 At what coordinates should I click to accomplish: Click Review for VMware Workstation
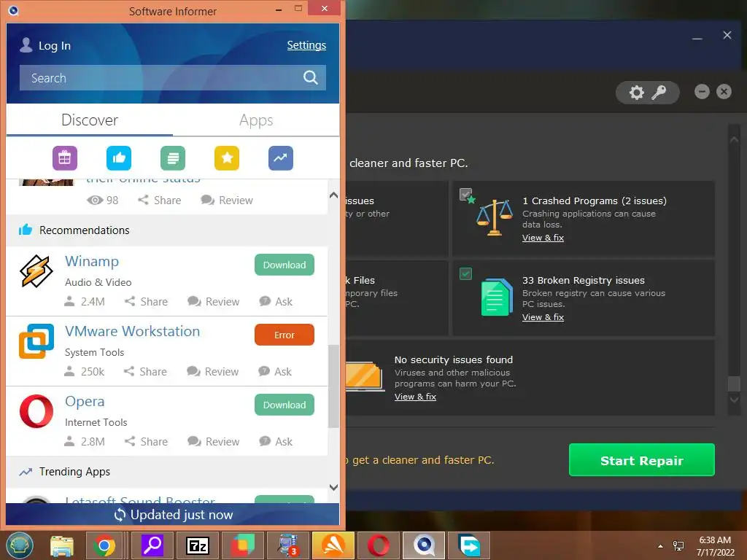tap(212, 371)
